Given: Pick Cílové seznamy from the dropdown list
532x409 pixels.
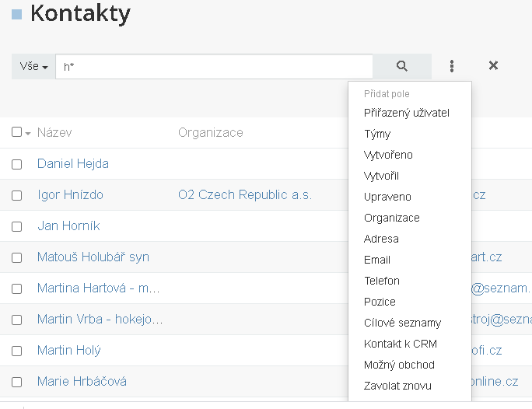Looking at the screenshot, I should pyautogui.click(x=402, y=323).
